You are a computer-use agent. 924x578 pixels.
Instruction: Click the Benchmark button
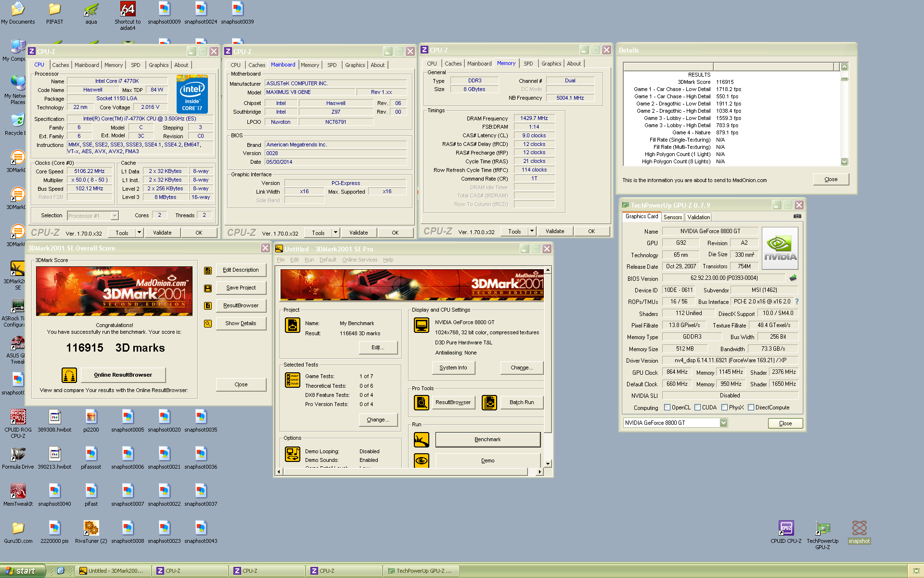point(488,439)
